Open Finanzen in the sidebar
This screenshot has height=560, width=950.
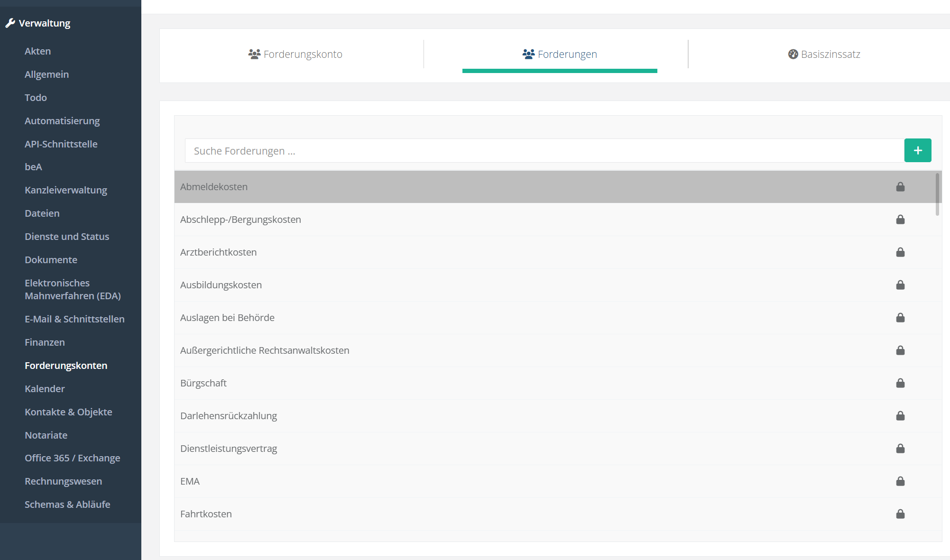(45, 342)
